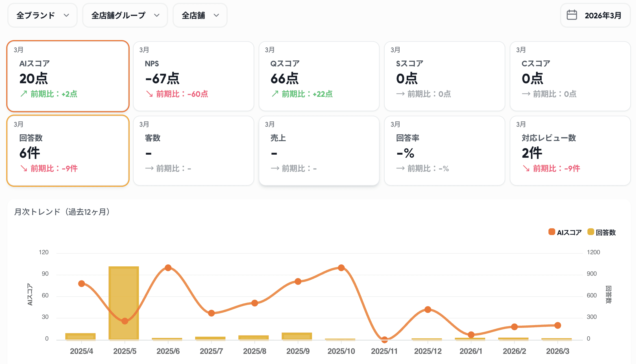Select the AIスコア metric card
This screenshot has height=364, width=636.
(x=68, y=76)
